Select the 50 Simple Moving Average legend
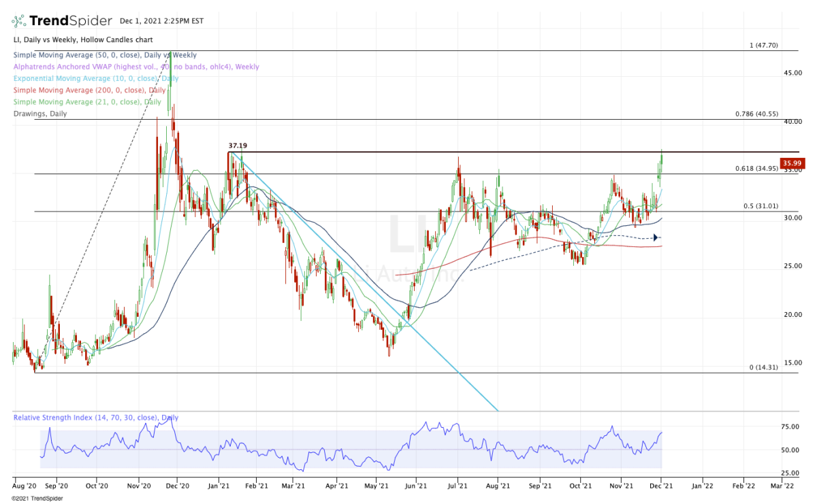This screenshot has width=817, height=504. coord(105,55)
